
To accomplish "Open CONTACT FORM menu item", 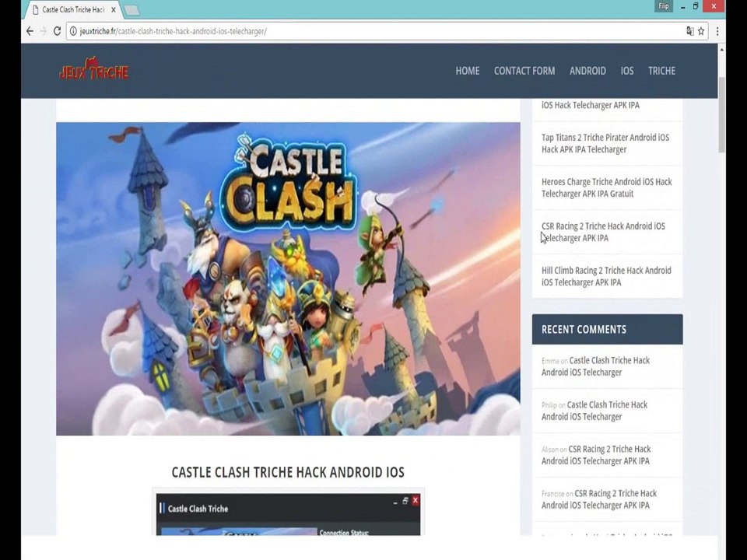I will pyautogui.click(x=524, y=71).
